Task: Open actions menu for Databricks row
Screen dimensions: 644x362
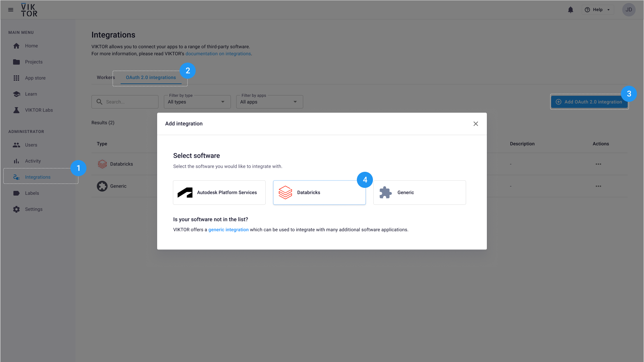Action: (x=598, y=164)
